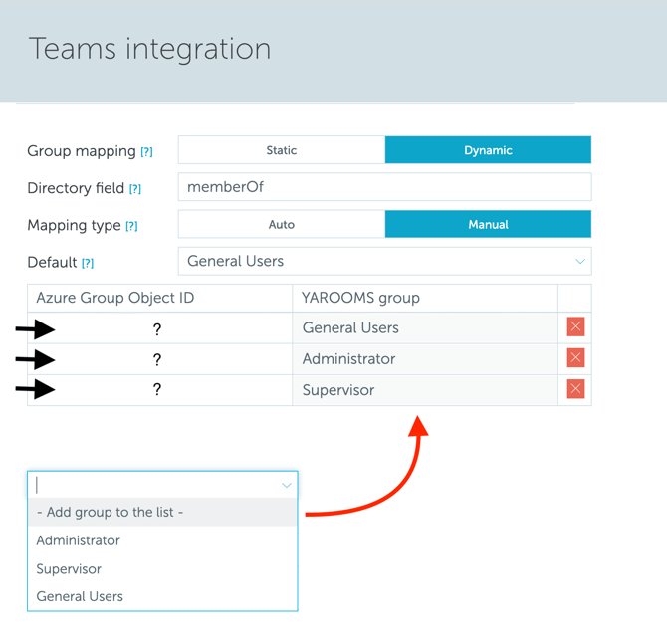Click Azure Group Object ID cell for Supervisor

(157, 390)
